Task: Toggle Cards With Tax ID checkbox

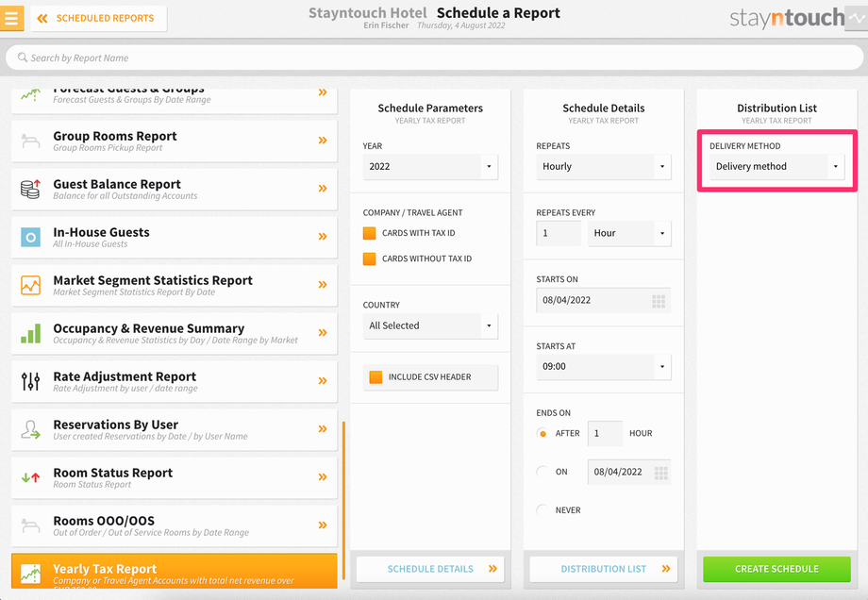Action: (x=369, y=233)
